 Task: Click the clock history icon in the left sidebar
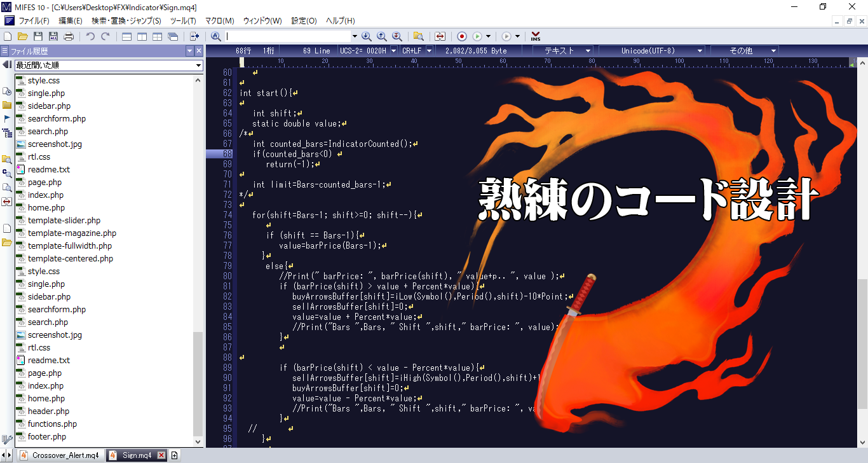7,92
